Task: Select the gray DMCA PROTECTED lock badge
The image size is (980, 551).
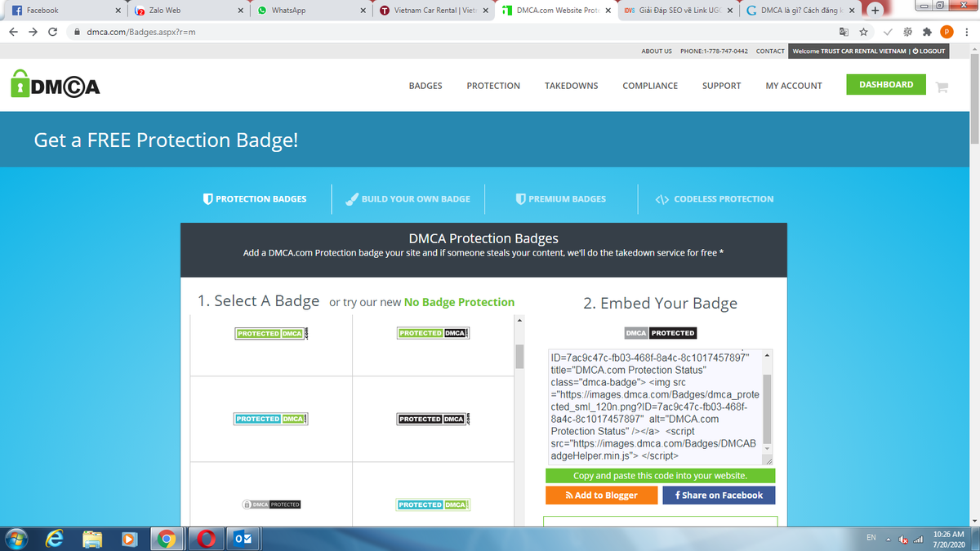Action: point(272,504)
